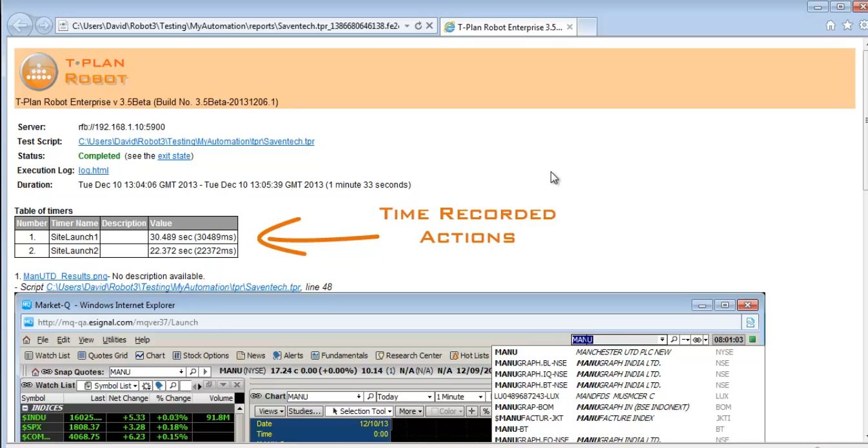Open the Stock Options toolbar button
868x448 pixels.
point(201,355)
